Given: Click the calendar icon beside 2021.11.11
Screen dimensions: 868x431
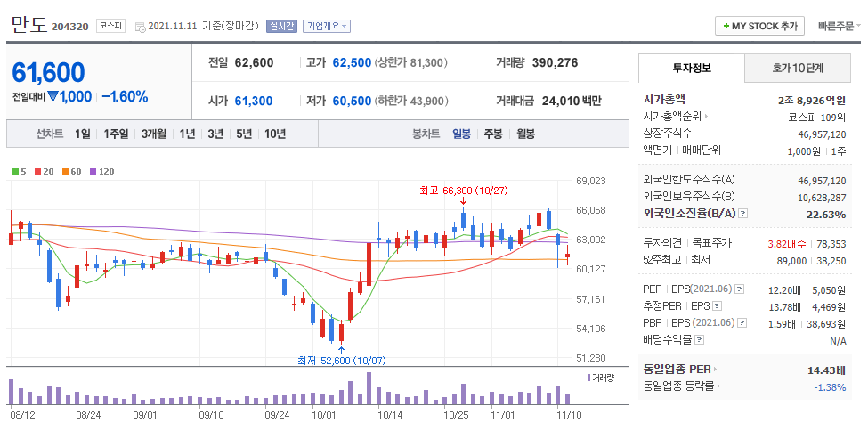Looking at the screenshot, I should tap(140, 27).
